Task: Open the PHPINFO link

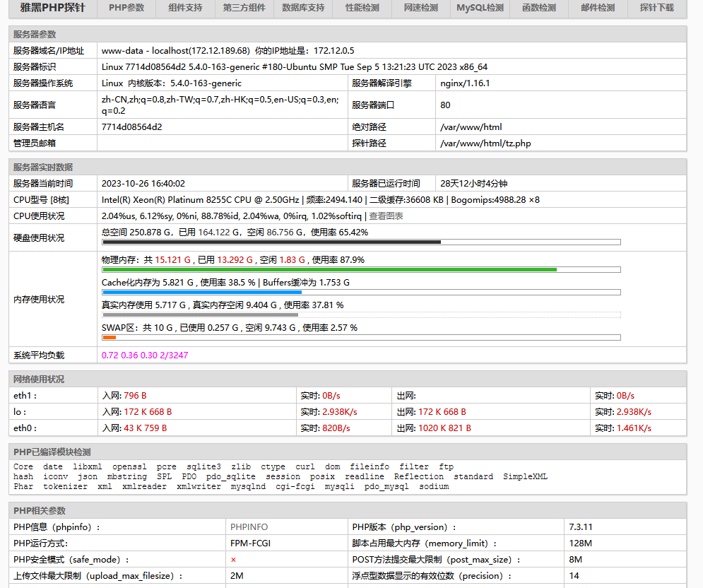Action: (249, 527)
